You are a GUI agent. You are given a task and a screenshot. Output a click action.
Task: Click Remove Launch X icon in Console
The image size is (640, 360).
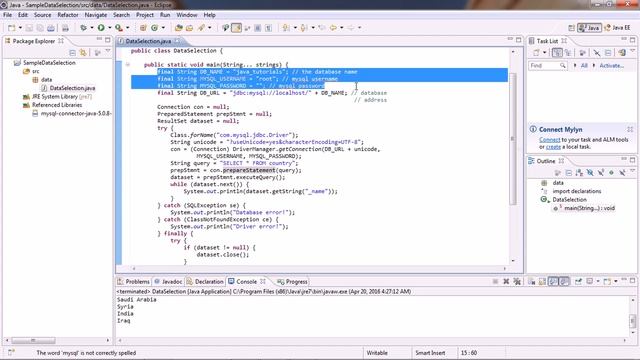(x=506, y=281)
